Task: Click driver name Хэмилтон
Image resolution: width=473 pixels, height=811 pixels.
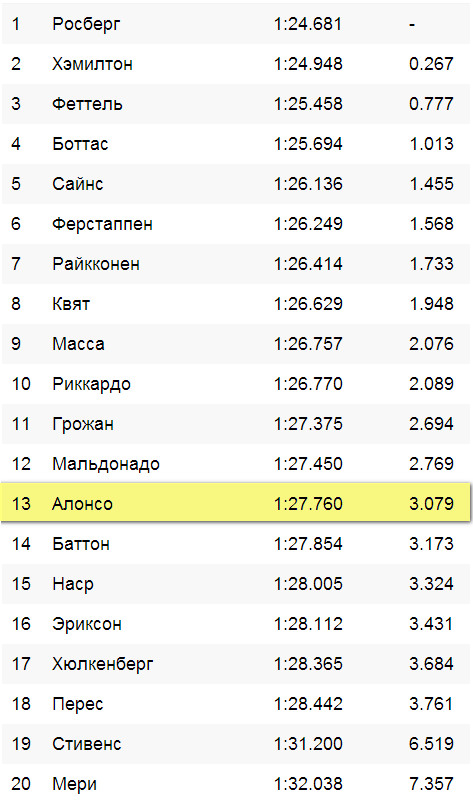Action: 92,64
